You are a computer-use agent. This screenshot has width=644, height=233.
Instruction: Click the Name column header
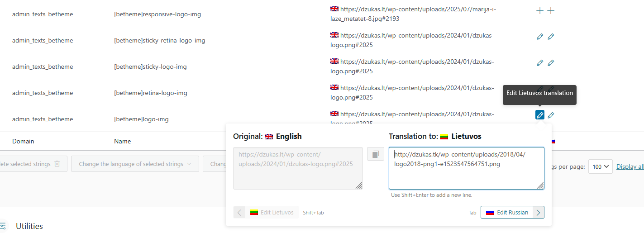122,141
